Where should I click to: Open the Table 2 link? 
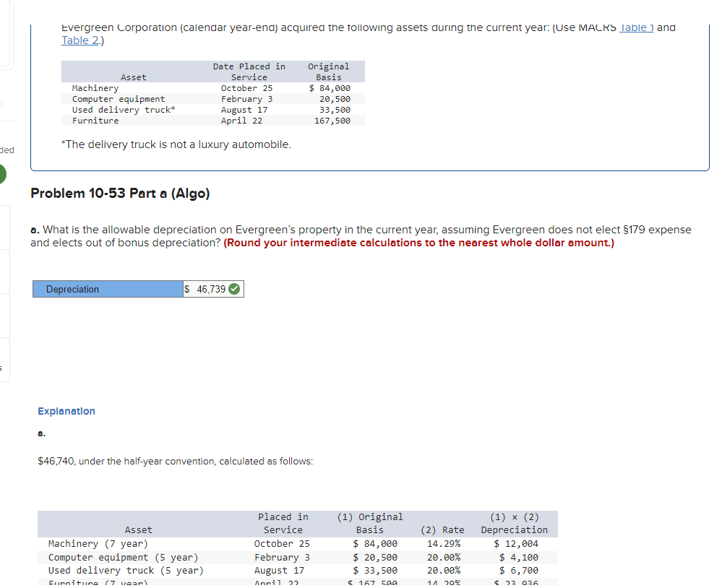(x=80, y=40)
